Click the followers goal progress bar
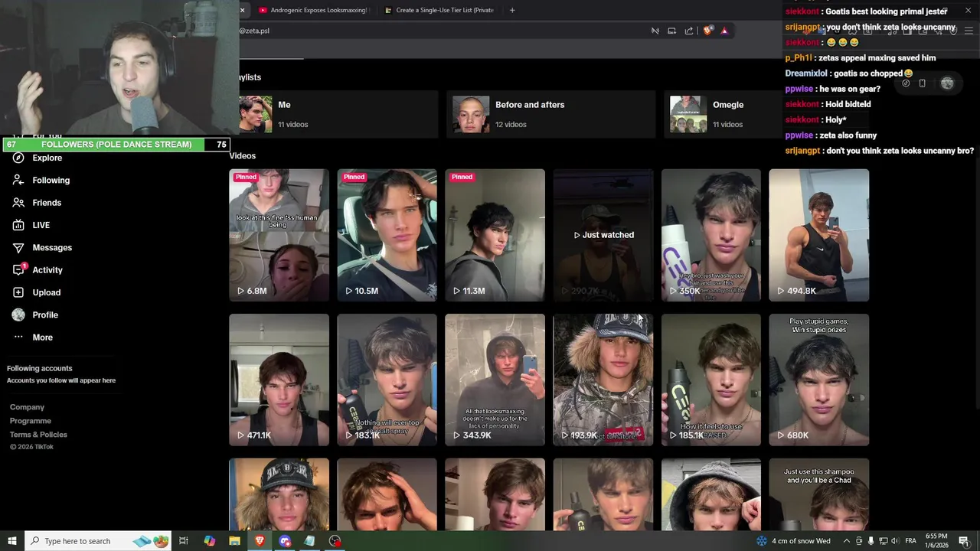This screenshot has height=551, width=980. tap(115, 145)
